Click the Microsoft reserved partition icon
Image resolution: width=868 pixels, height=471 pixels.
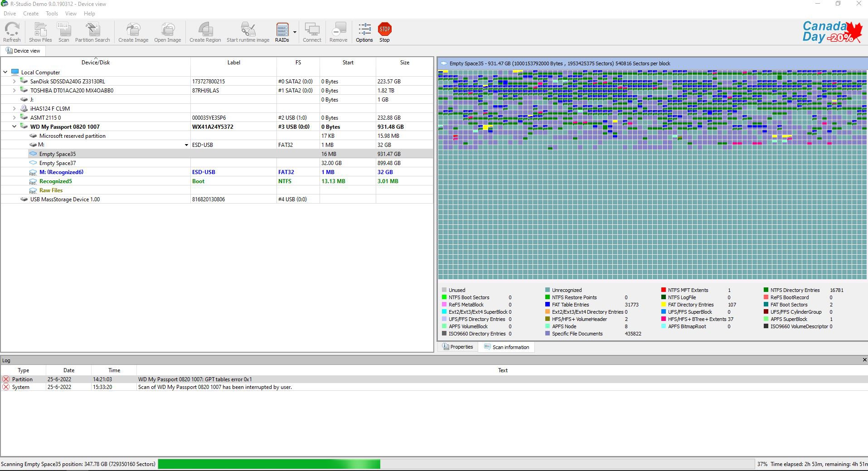click(x=33, y=136)
